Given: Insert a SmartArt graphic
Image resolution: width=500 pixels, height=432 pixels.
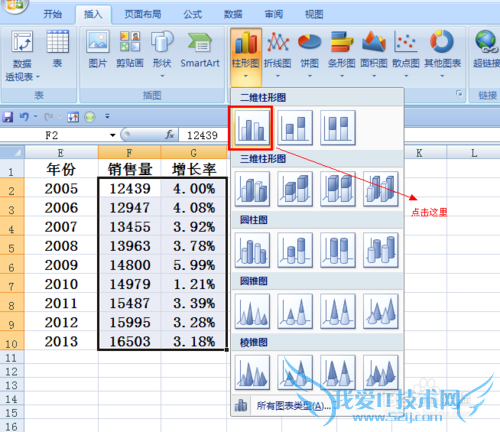Looking at the screenshot, I should coord(200,50).
